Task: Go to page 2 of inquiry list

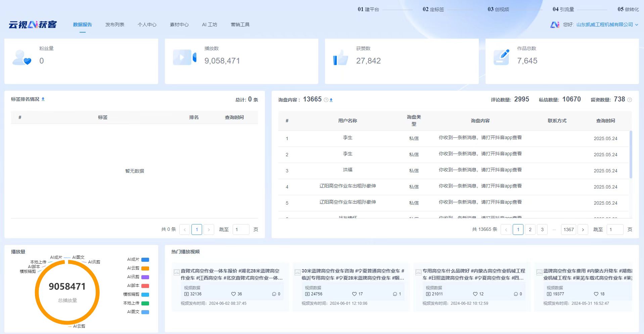Action: coord(530,229)
